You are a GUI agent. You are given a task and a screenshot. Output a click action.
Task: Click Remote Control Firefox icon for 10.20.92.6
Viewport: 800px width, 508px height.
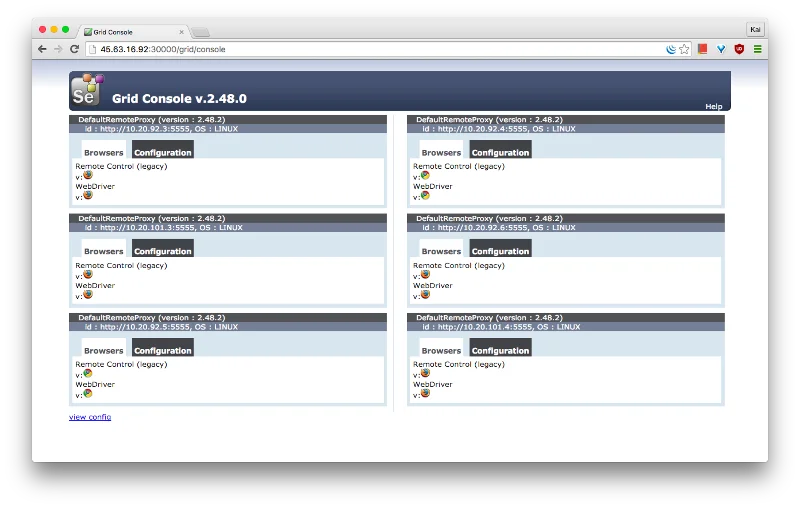[425, 274]
